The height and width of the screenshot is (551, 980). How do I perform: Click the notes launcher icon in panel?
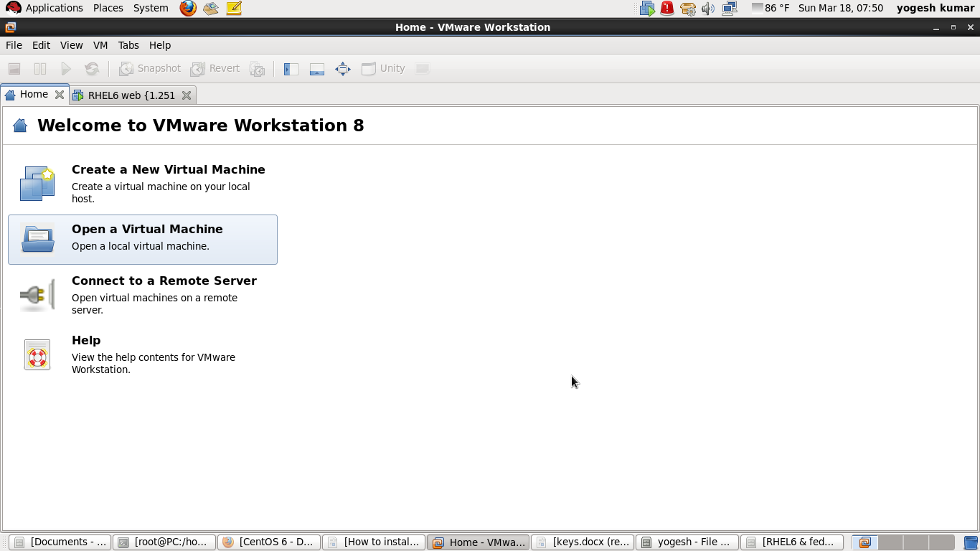click(x=234, y=8)
